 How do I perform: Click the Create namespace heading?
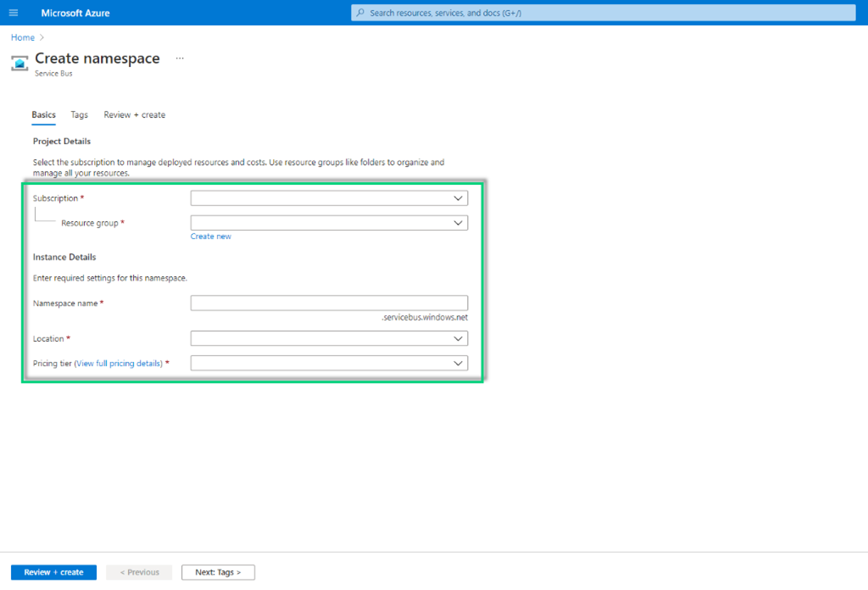click(97, 58)
